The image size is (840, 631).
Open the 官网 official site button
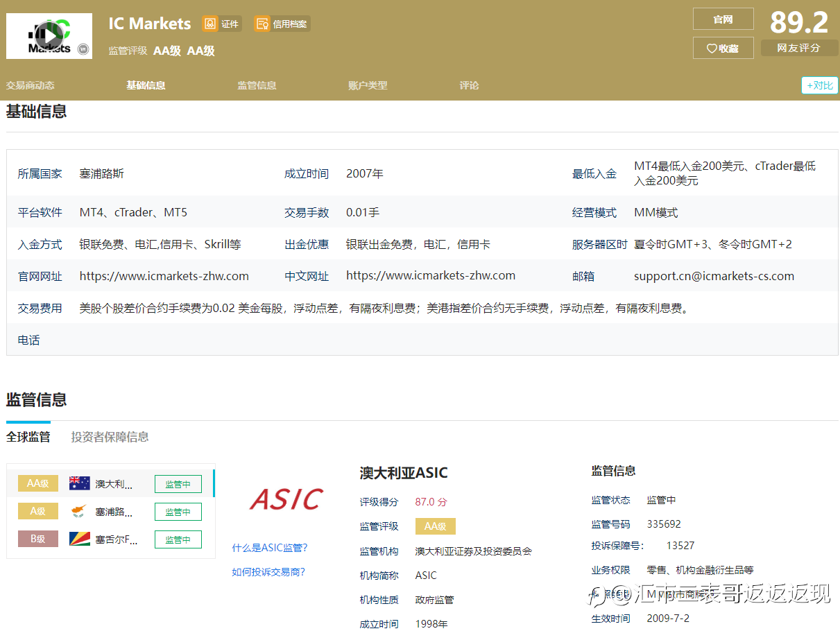pos(723,19)
